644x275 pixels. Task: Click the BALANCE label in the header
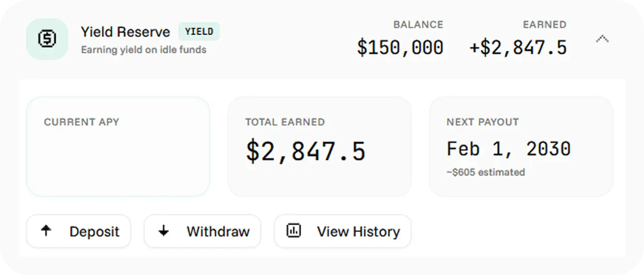[x=418, y=25]
